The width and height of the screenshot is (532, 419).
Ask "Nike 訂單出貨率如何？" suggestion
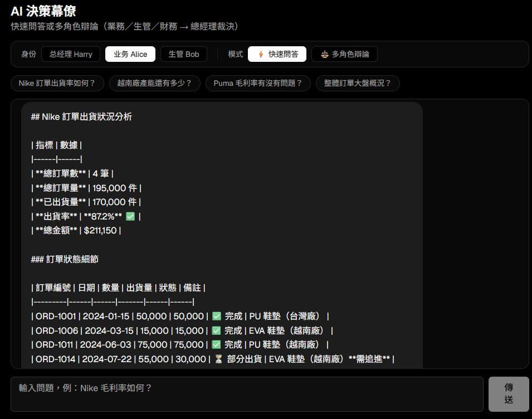click(57, 83)
